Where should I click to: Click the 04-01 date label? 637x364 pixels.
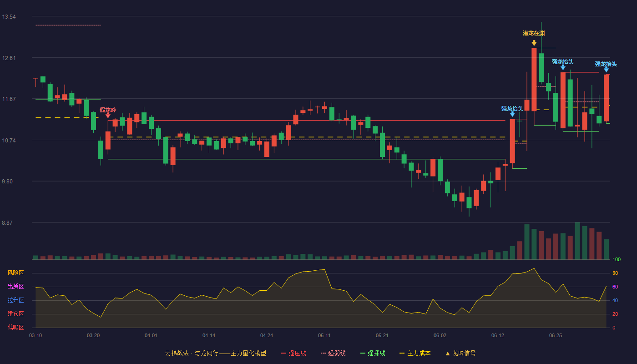pos(151,335)
